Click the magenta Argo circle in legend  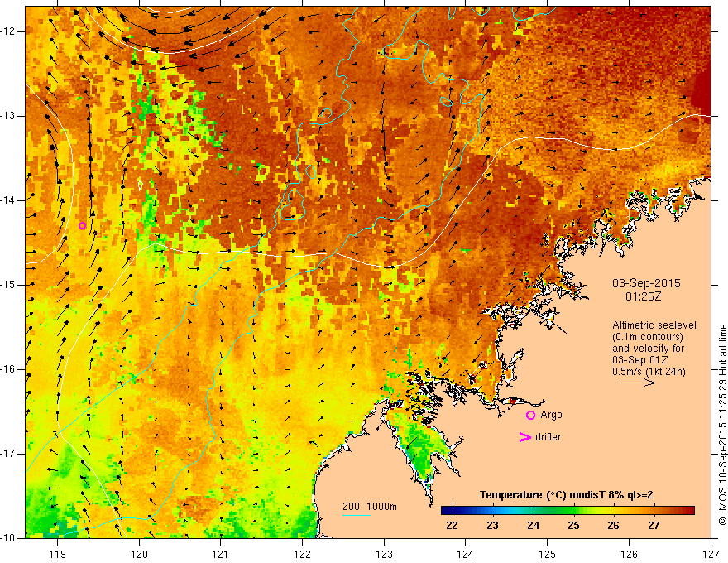530,415
